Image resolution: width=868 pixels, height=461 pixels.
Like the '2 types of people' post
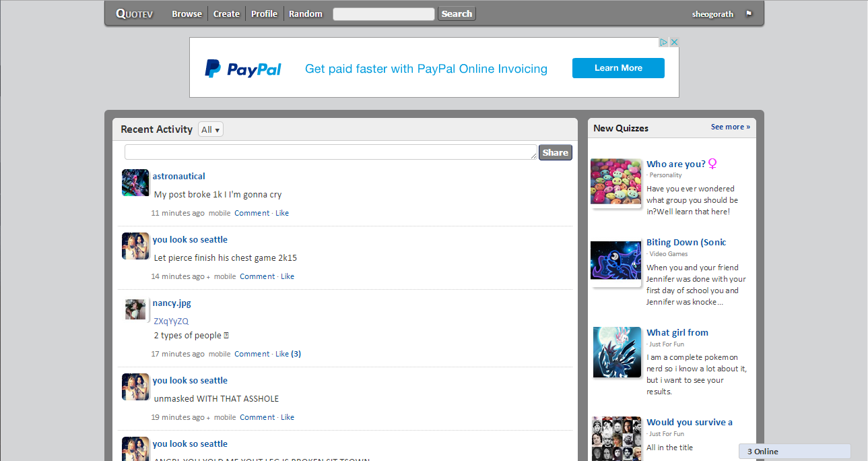282,354
